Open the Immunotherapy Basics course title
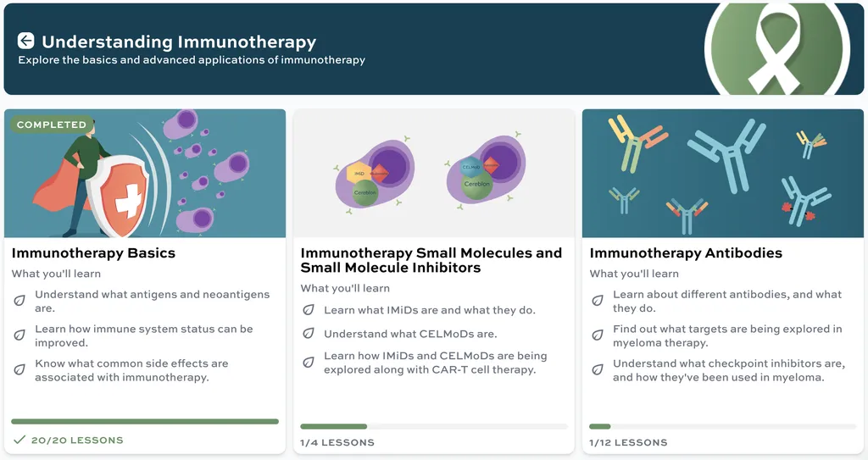868x460 pixels. [x=93, y=252]
